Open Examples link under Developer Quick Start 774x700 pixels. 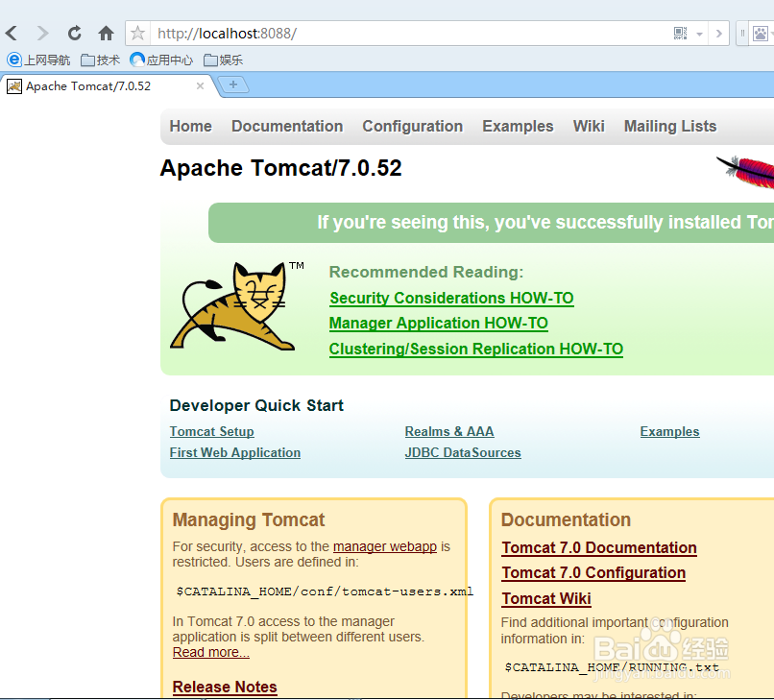[670, 432]
